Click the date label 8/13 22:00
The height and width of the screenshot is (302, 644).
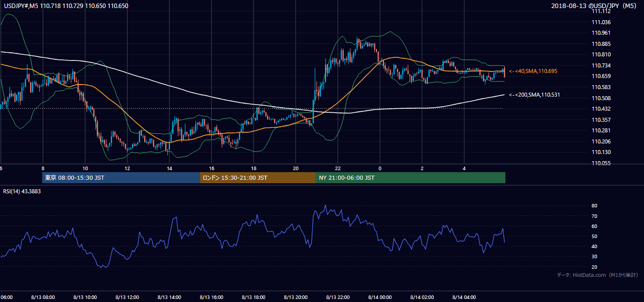(338, 297)
